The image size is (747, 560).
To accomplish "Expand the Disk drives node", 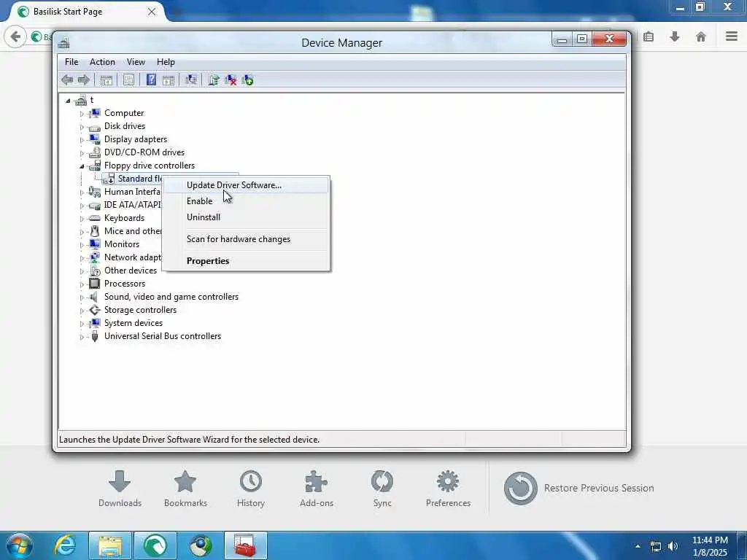I will [x=82, y=127].
